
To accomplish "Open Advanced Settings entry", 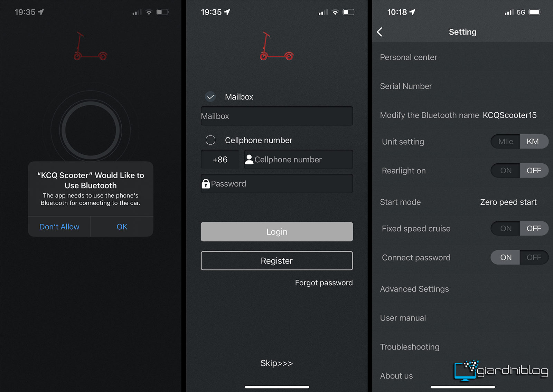I will (462, 289).
